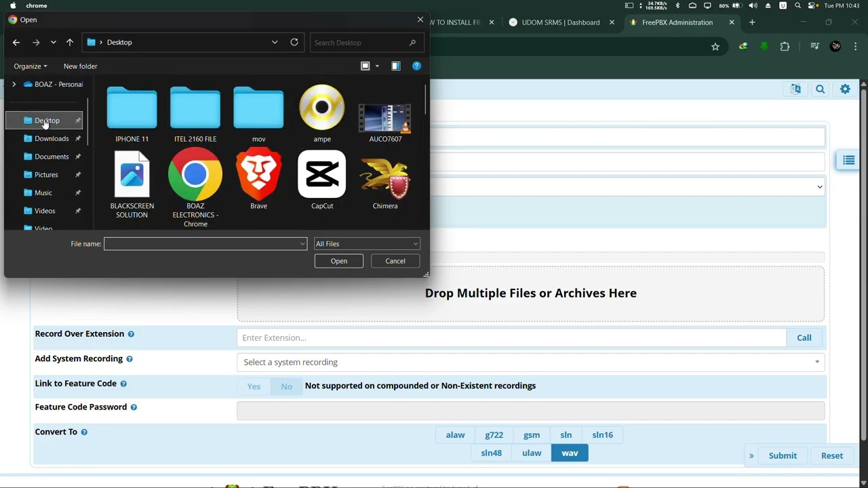
Task: Expand the address bar path dropdown
Action: pyautogui.click(x=275, y=42)
